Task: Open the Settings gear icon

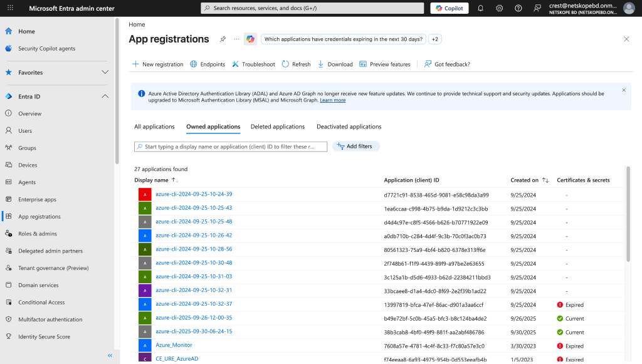Action: [x=500, y=8]
